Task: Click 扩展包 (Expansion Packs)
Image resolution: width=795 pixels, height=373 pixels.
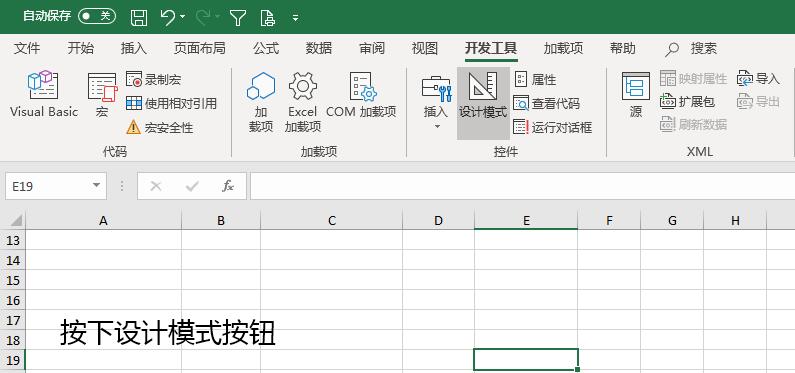Action: 688,101
